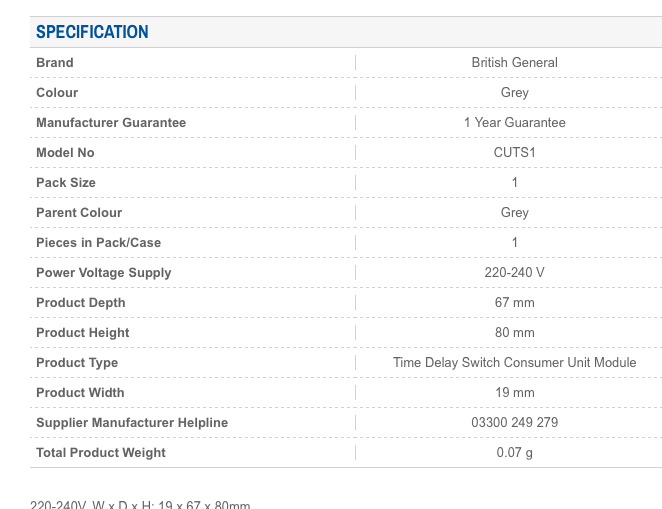Image resolution: width=662 pixels, height=509 pixels.
Task: Click the Pieces in Pack/Case label
Action: pyautogui.click(x=98, y=242)
